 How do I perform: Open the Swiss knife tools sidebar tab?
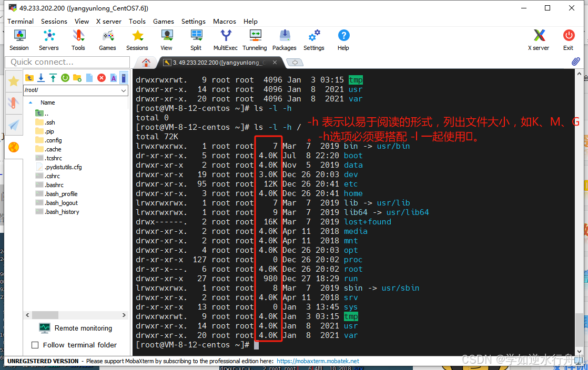pos(14,102)
